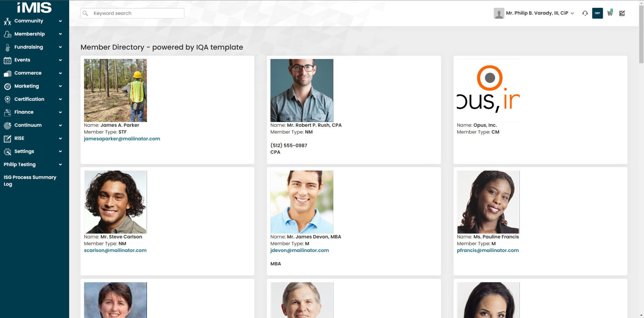Viewport: 644px width, 318px height.
Task: Click the dark teal card icon in header
Action: tap(597, 13)
